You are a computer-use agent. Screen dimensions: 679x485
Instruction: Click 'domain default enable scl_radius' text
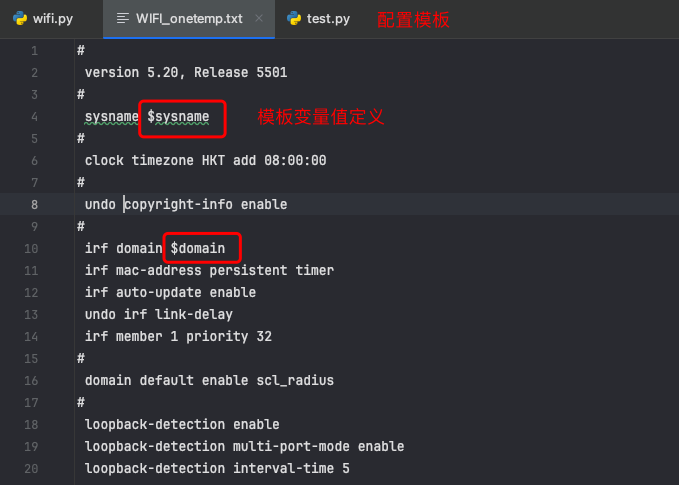coord(209,380)
